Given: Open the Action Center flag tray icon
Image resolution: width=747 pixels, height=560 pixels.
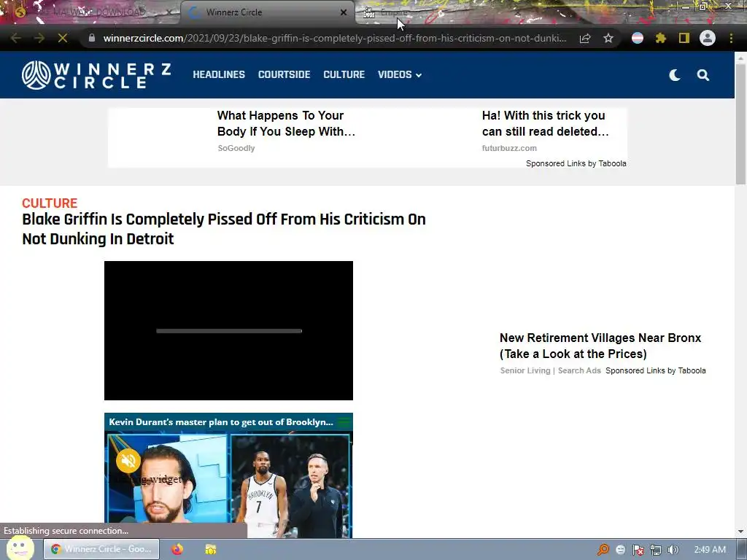Looking at the screenshot, I should [638, 550].
